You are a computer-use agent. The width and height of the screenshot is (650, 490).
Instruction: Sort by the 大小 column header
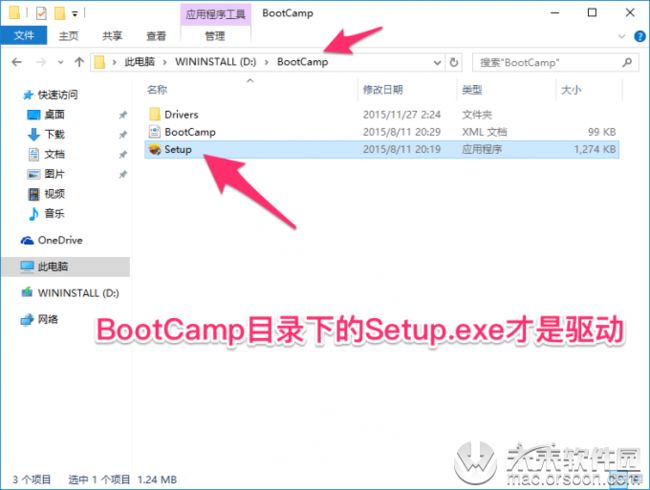(x=571, y=90)
